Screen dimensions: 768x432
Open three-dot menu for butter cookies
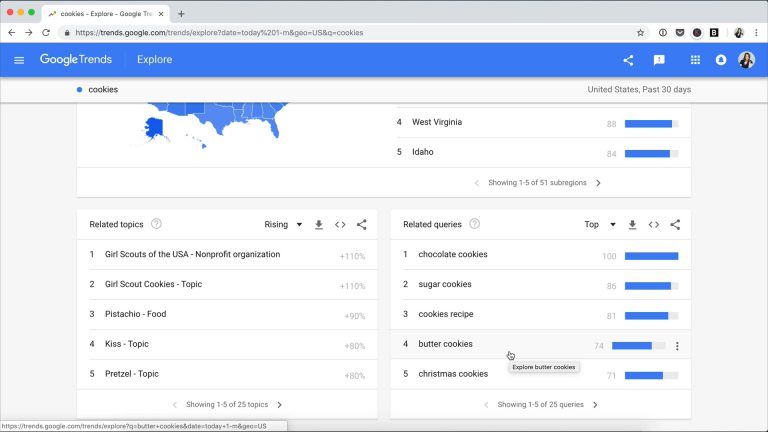tap(677, 346)
